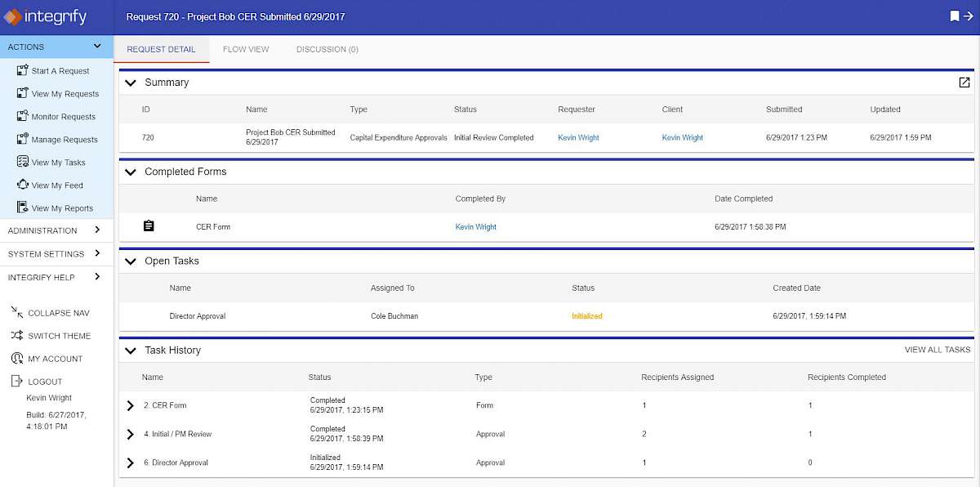The height and width of the screenshot is (487, 980).
Task: Open Monitor Requests menu item
Action: coord(64,117)
